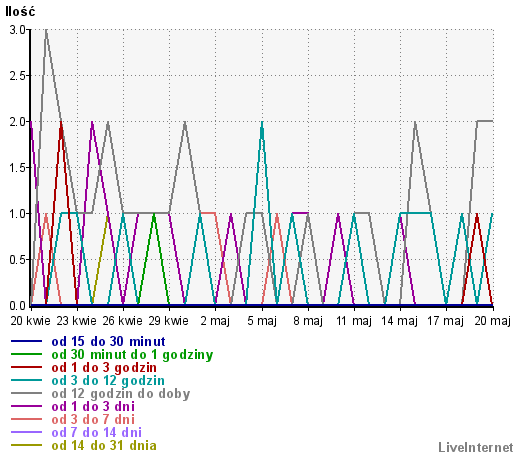Click the '8 maj' x-axis date label
The width and height of the screenshot is (520, 457).
308,321
